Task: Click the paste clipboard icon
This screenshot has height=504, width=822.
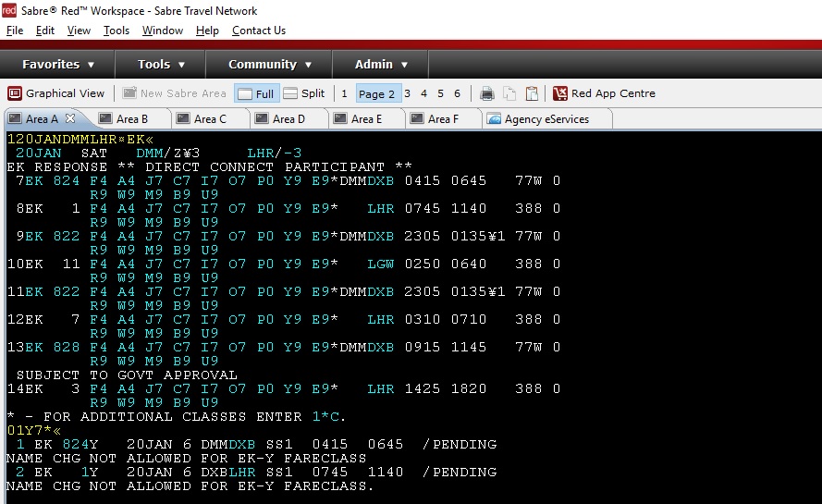Action: (532, 93)
